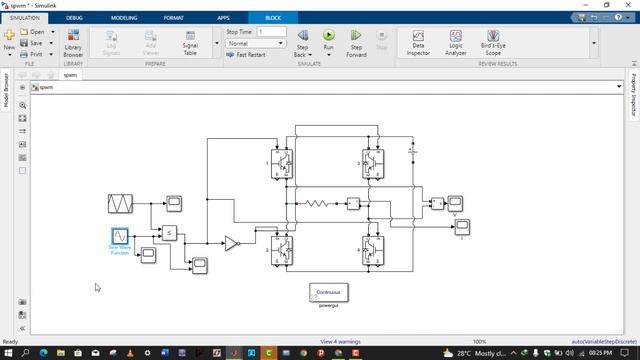This screenshot has height=360, width=640.
Task: Click the auto(VariableStepDiscrete) solver link
Action: coord(604,342)
